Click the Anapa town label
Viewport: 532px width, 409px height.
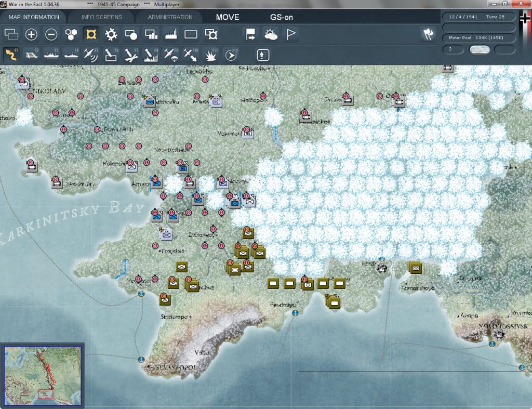469,315
